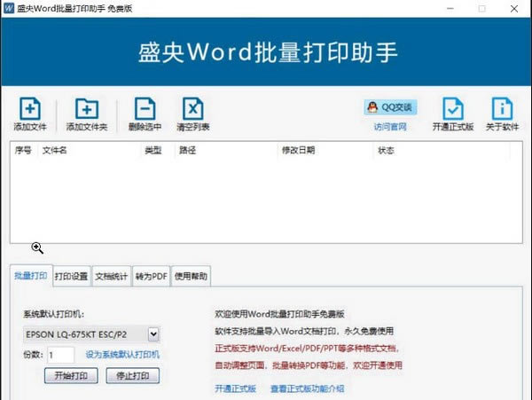Click the 添加文件夹 add folder icon
The image size is (532, 400).
click(x=87, y=108)
